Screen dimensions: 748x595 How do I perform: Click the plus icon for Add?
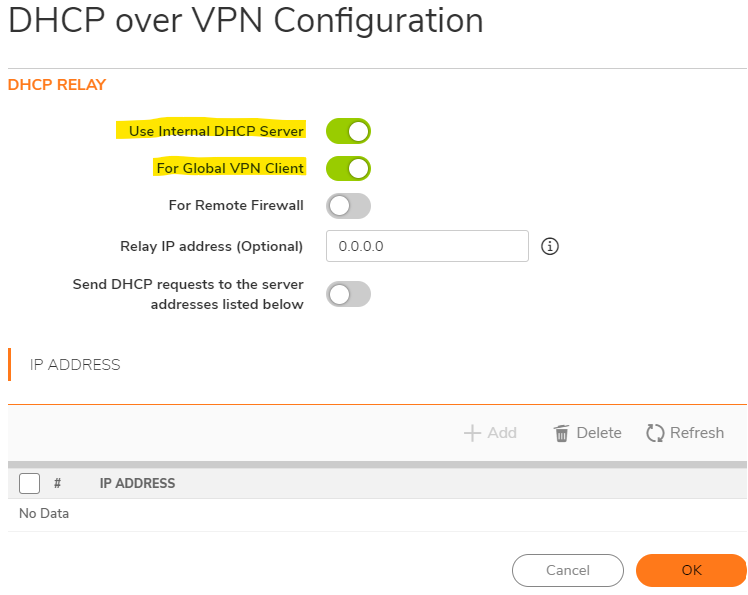472,433
